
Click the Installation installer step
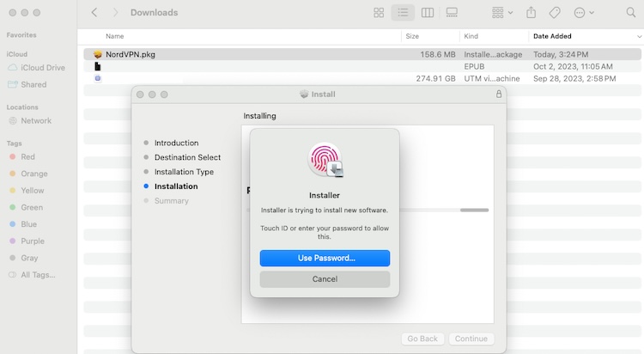[x=176, y=186]
